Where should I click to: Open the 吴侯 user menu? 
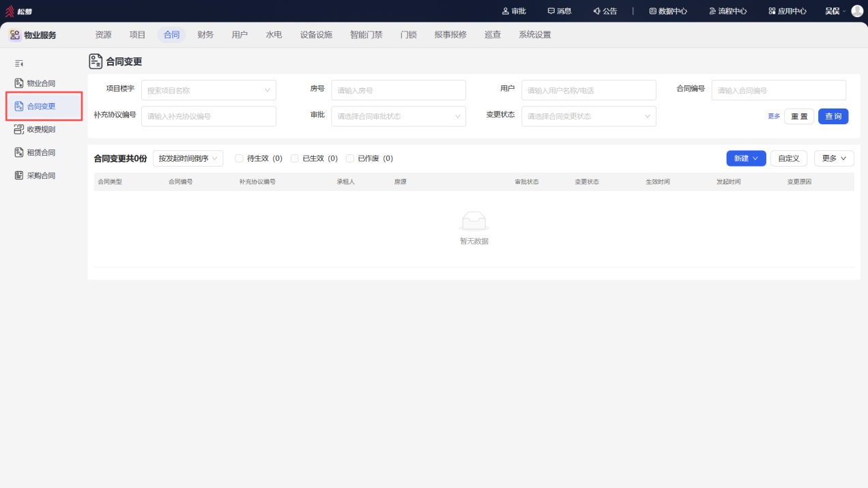click(835, 11)
